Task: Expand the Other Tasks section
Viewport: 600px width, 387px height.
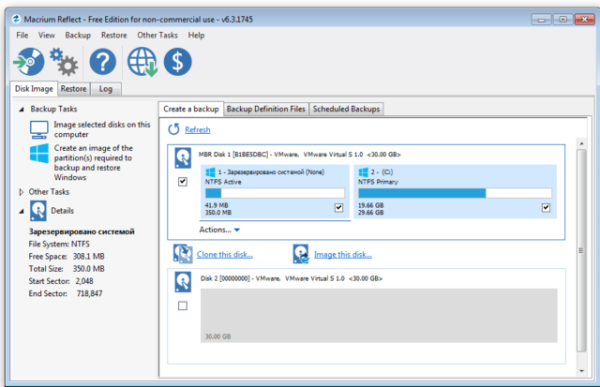Action: pos(21,192)
